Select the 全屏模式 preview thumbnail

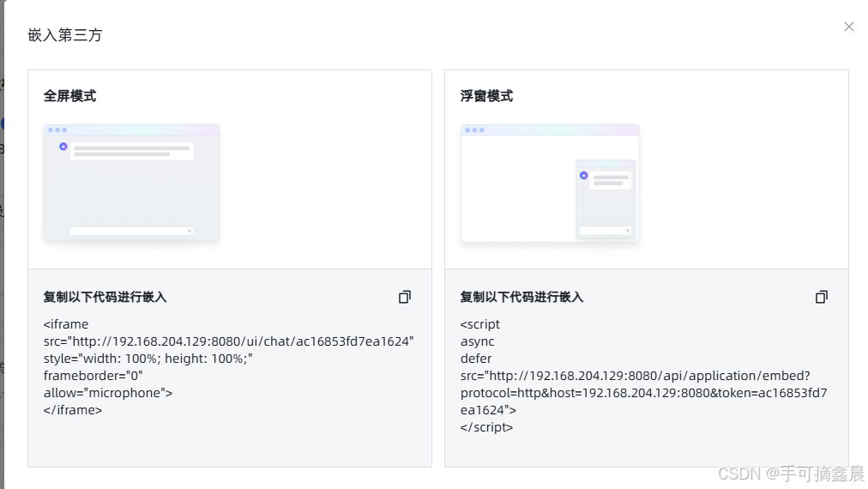[132, 182]
